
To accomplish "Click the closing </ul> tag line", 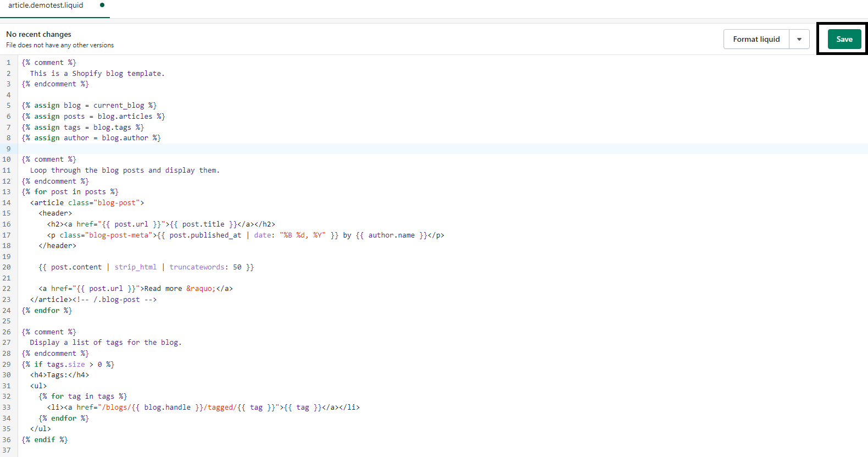I will pos(41,429).
